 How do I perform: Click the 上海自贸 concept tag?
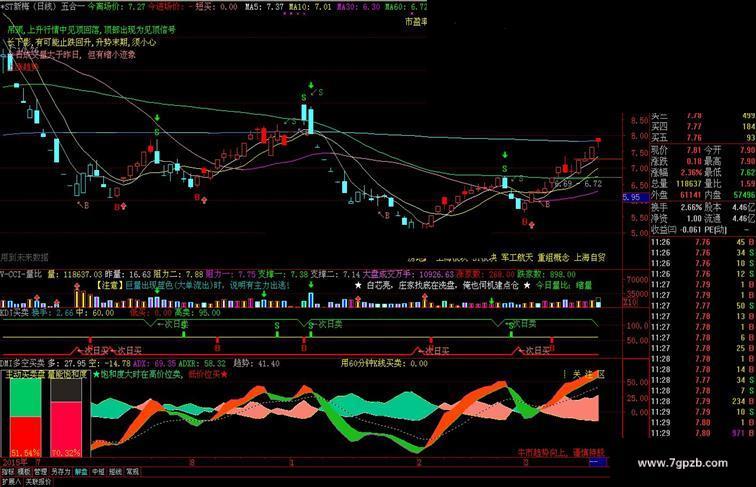coord(589,257)
